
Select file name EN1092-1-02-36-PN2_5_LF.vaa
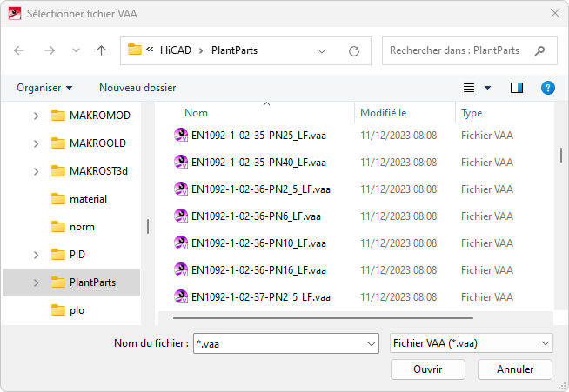261,189
